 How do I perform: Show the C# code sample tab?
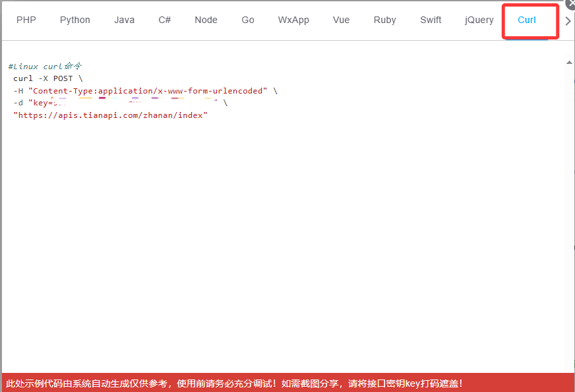(x=165, y=20)
